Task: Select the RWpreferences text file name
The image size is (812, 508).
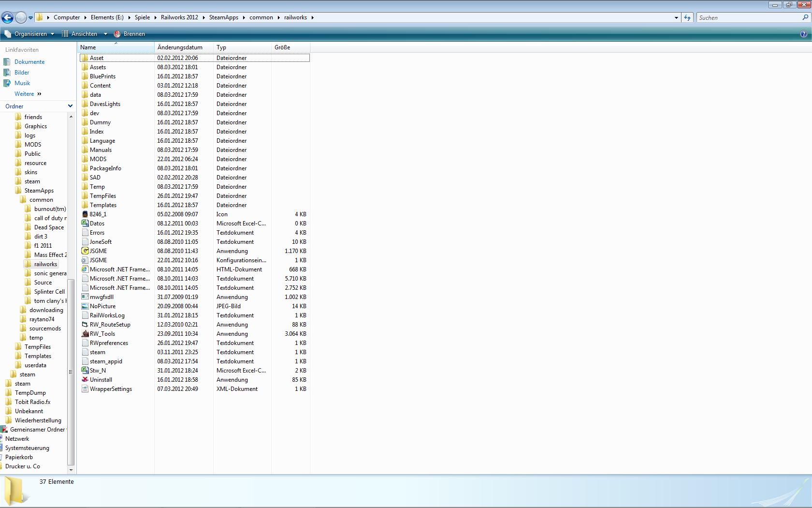Action: pyautogui.click(x=109, y=343)
